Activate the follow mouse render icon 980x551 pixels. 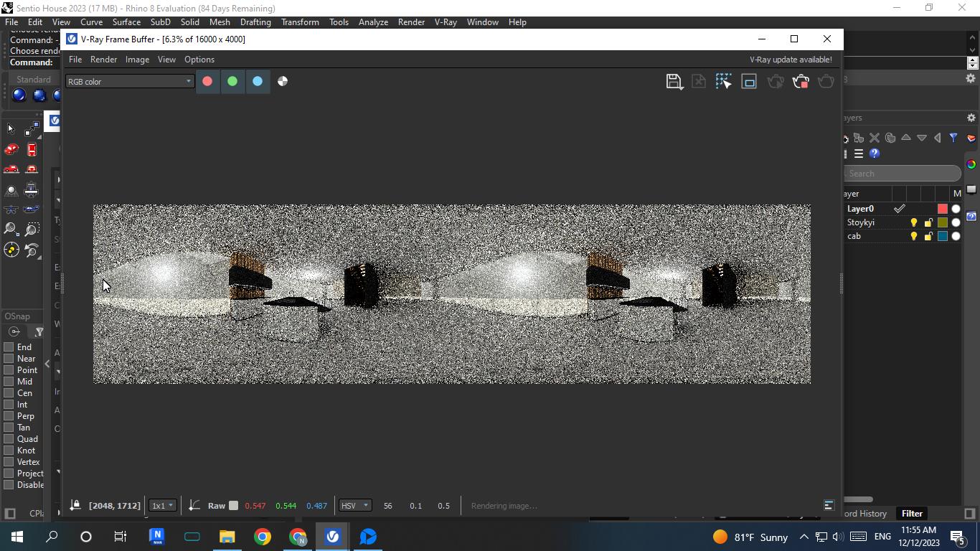point(724,81)
